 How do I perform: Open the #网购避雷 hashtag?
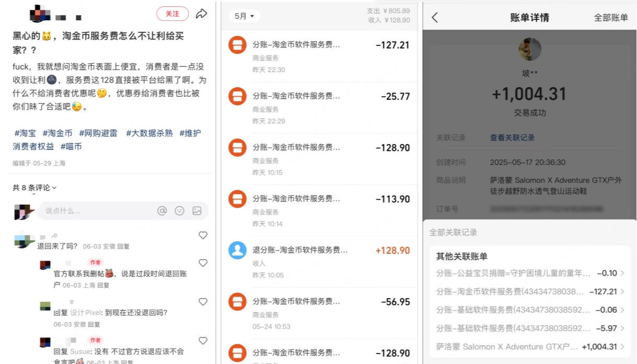[x=99, y=133]
